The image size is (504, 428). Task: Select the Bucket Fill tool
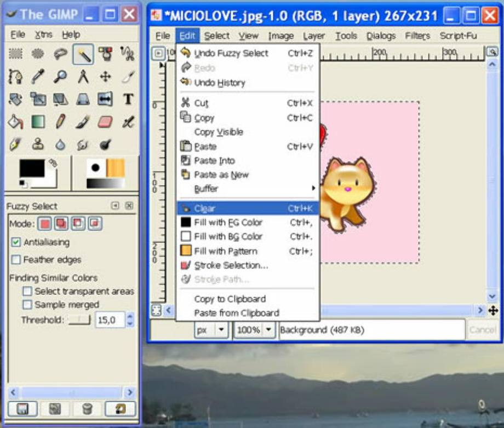tap(15, 122)
